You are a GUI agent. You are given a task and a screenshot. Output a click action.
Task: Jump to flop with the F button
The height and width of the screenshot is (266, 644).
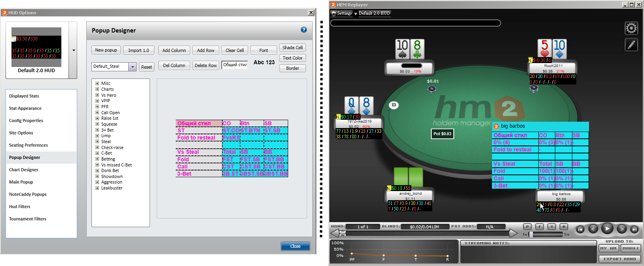pyautogui.click(x=540, y=227)
